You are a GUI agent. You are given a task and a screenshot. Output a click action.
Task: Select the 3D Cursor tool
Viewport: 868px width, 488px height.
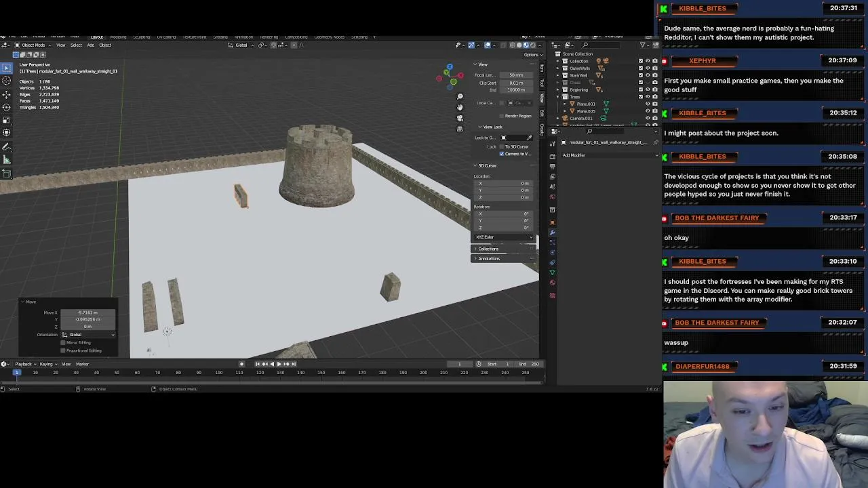7,81
